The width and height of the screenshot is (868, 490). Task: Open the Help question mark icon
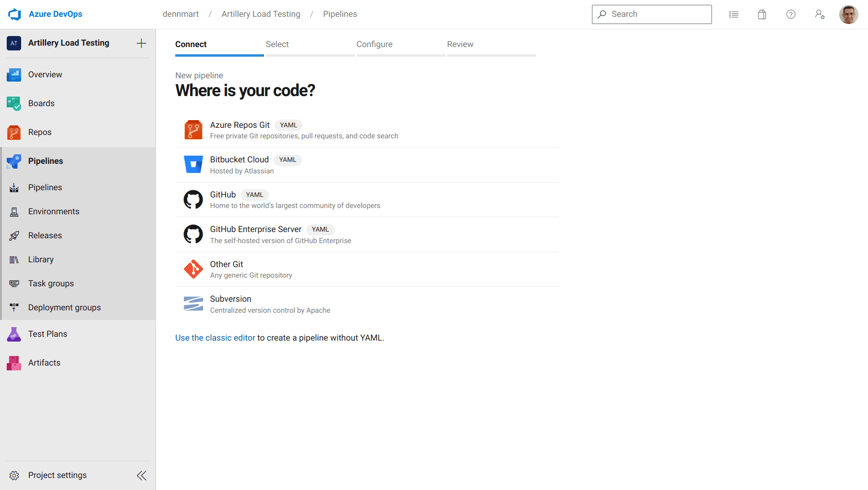point(791,14)
